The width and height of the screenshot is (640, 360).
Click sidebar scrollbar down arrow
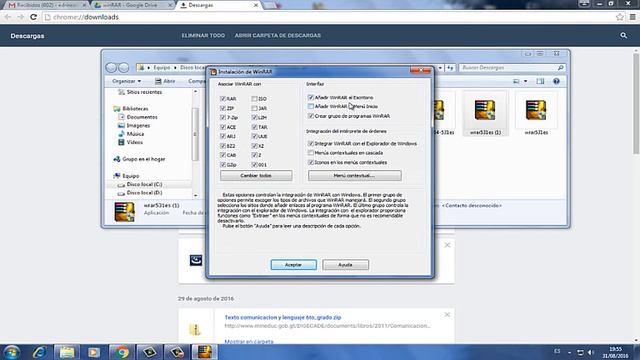point(196,195)
